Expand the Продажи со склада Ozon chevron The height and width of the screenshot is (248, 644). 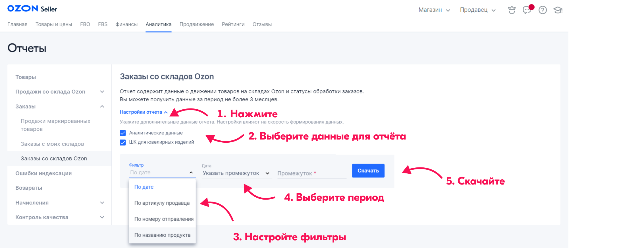pos(102,92)
